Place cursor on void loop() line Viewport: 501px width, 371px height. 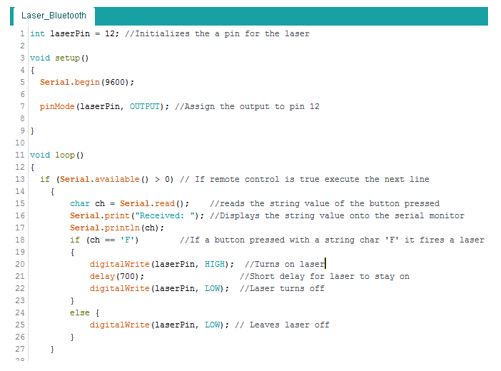(57, 155)
